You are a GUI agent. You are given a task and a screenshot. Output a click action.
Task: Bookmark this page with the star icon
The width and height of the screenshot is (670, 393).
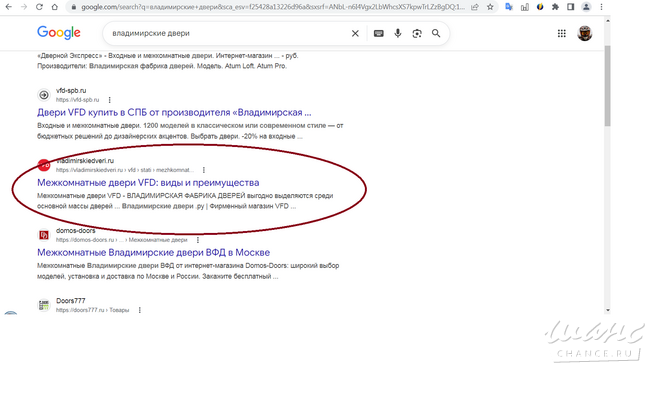click(x=490, y=7)
